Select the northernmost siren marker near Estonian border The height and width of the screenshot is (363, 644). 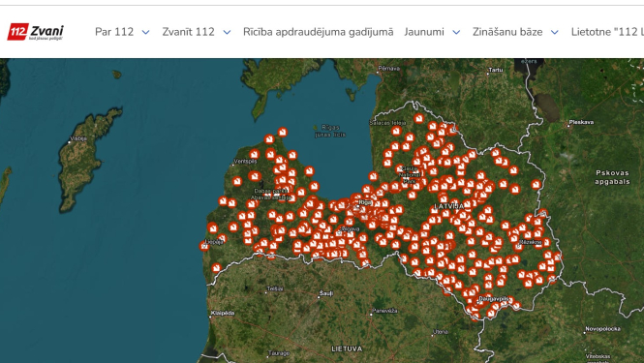pos(418,119)
